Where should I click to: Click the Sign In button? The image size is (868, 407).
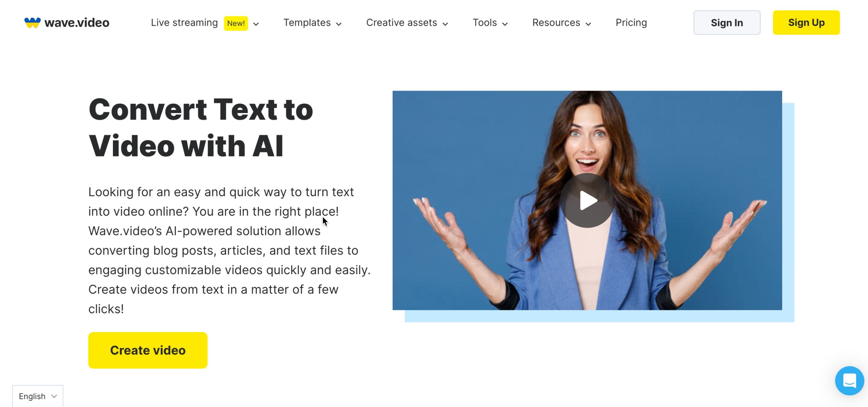[727, 22]
